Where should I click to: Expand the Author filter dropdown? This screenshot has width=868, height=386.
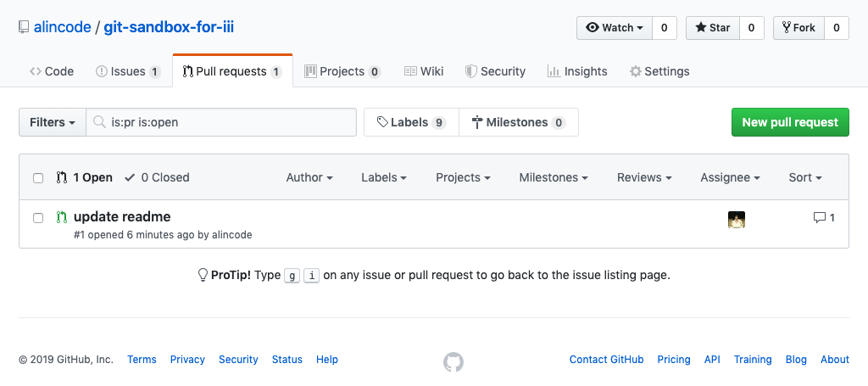(309, 177)
